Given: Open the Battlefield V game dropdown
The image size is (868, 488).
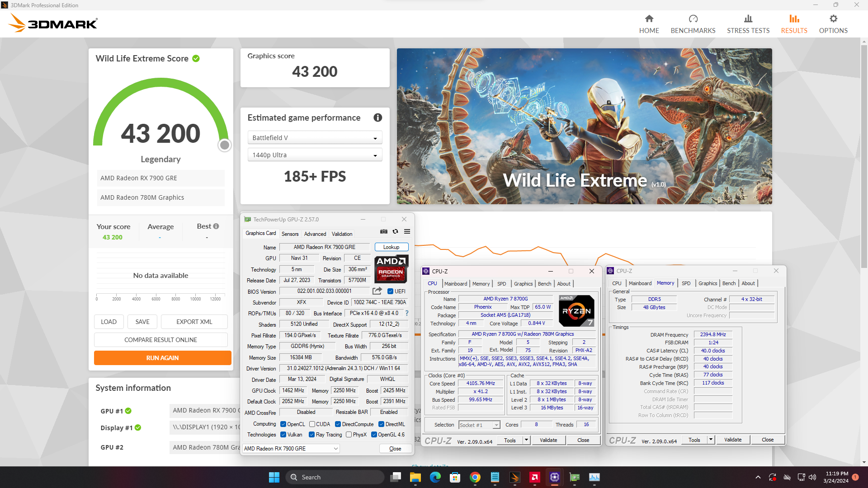Looking at the screenshot, I should tap(315, 138).
